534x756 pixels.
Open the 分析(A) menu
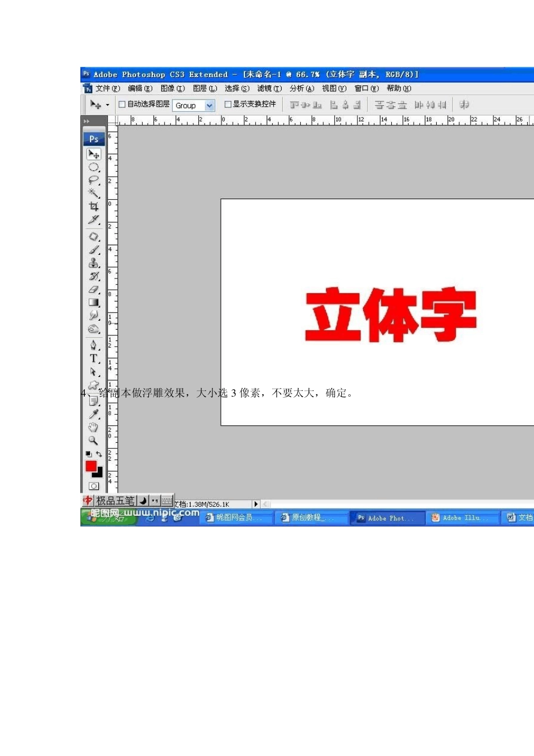click(x=302, y=88)
